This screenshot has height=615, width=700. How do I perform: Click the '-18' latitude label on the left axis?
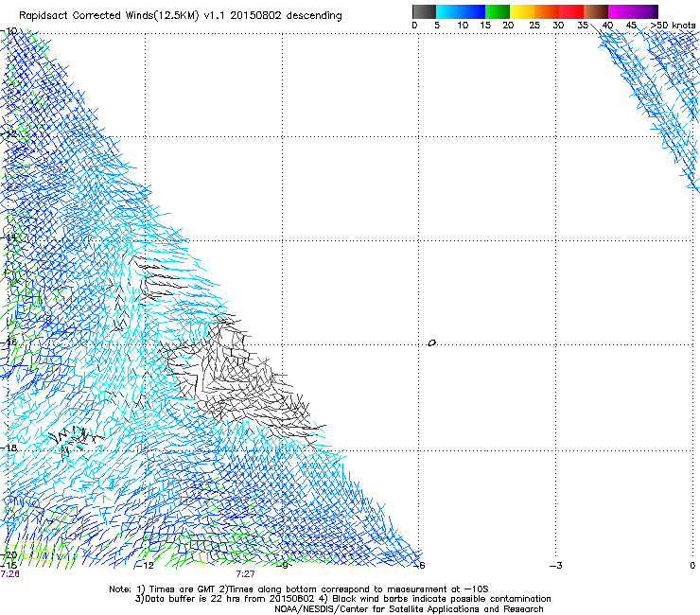coord(9,448)
